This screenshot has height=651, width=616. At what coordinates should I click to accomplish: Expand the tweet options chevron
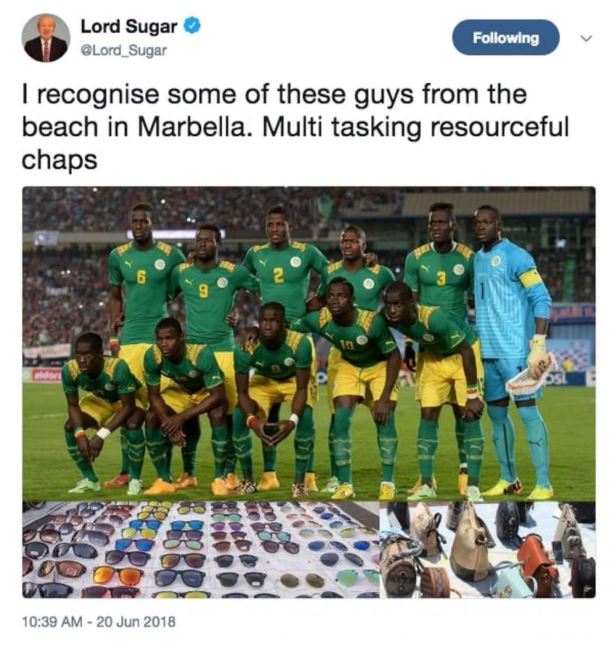tap(586, 39)
